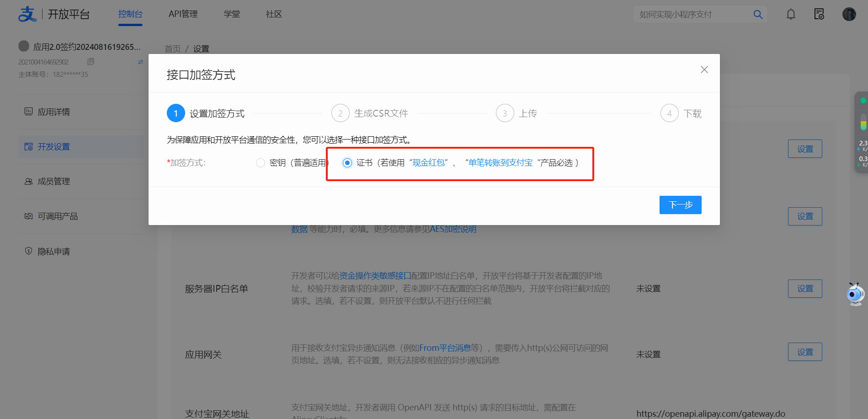868x419 pixels.
Task: Switch to the API管理 tab
Action: point(183,14)
